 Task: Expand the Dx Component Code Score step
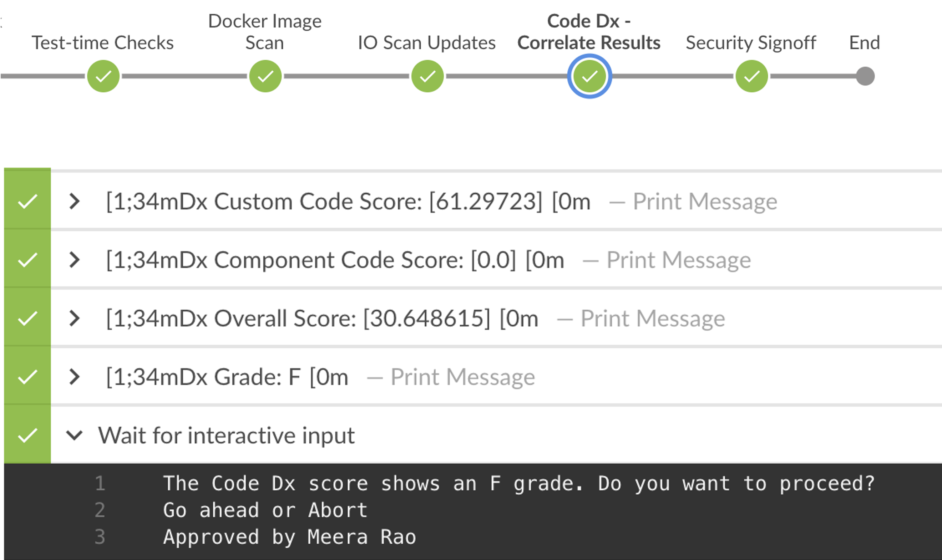(74, 259)
